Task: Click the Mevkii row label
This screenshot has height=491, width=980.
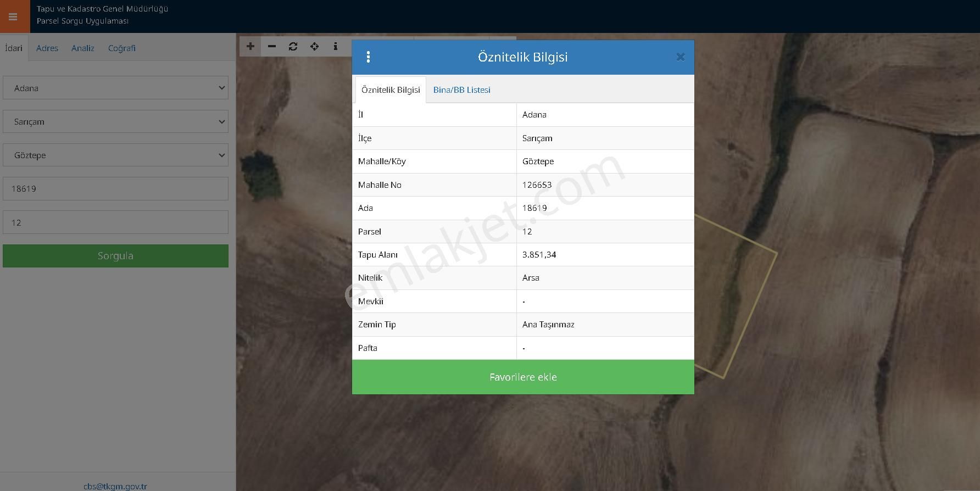Action: pyautogui.click(x=371, y=302)
